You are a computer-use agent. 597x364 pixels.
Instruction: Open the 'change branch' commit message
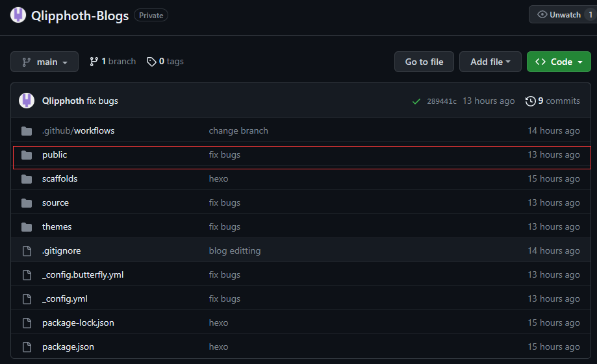[x=238, y=130]
